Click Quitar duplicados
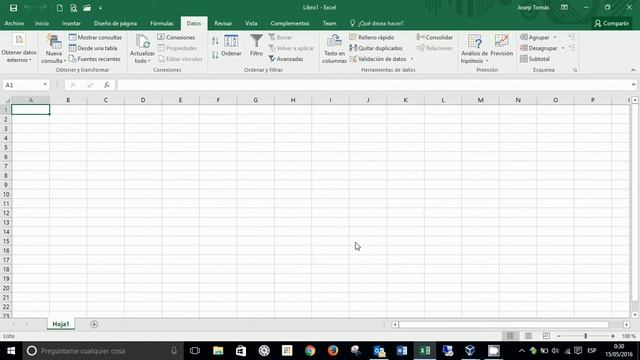 (376, 48)
